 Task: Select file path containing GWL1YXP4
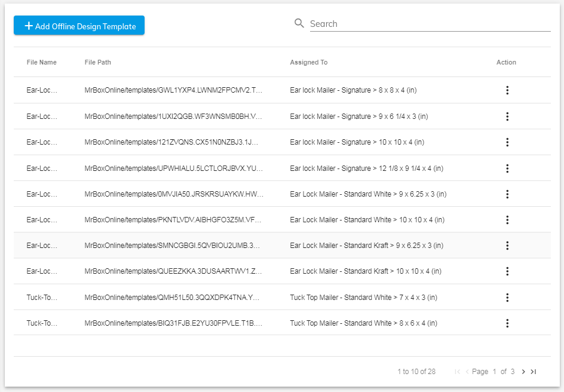[x=173, y=90]
